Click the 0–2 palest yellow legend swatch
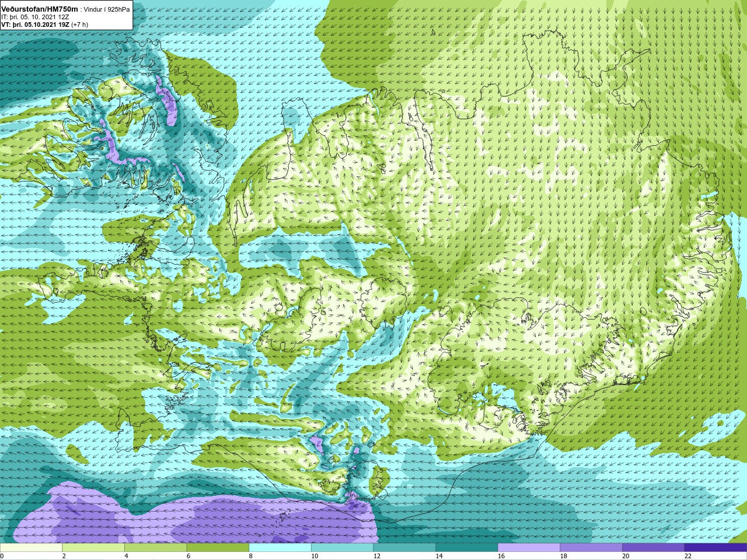The height and width of the screenshot is (560, 747). 31,548
